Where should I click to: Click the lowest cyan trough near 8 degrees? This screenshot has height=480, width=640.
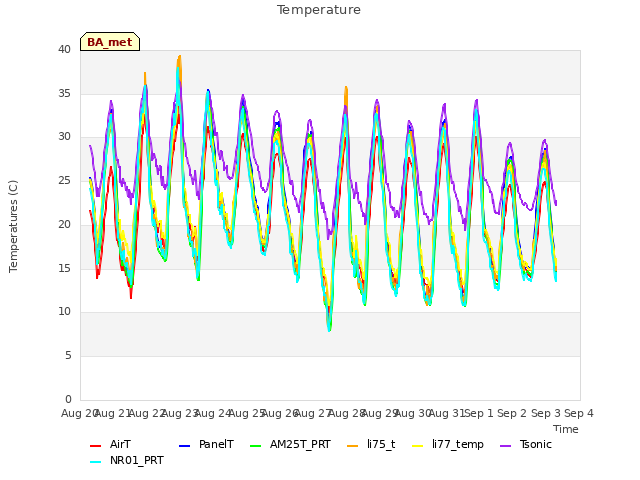[x=329, y=329]
